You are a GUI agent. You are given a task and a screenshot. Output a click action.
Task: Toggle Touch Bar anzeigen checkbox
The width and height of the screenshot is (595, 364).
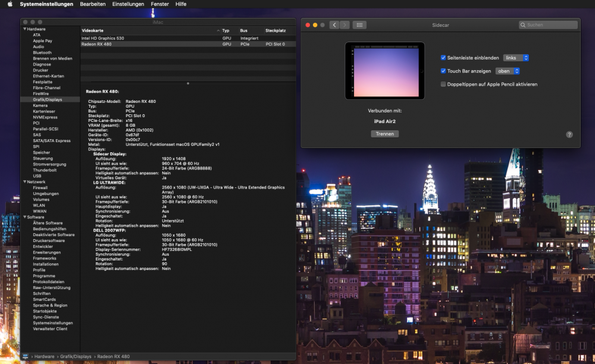coord(443,71)
